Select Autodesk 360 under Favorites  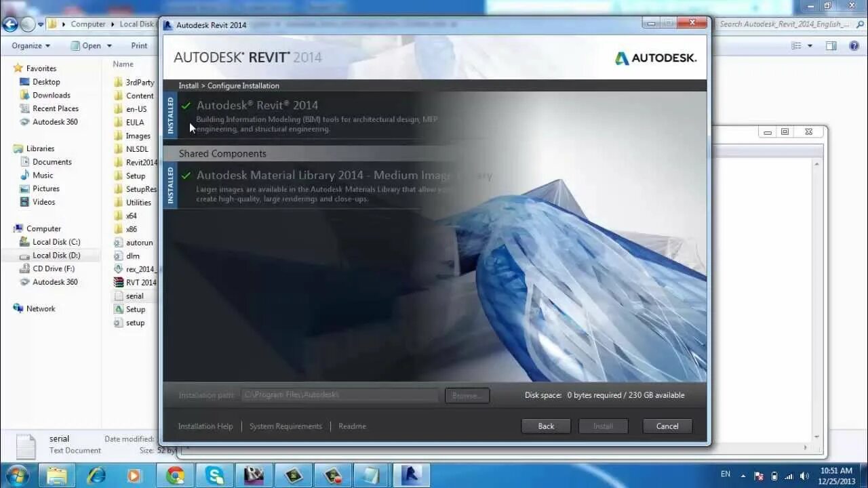click(x=55, y=122)
